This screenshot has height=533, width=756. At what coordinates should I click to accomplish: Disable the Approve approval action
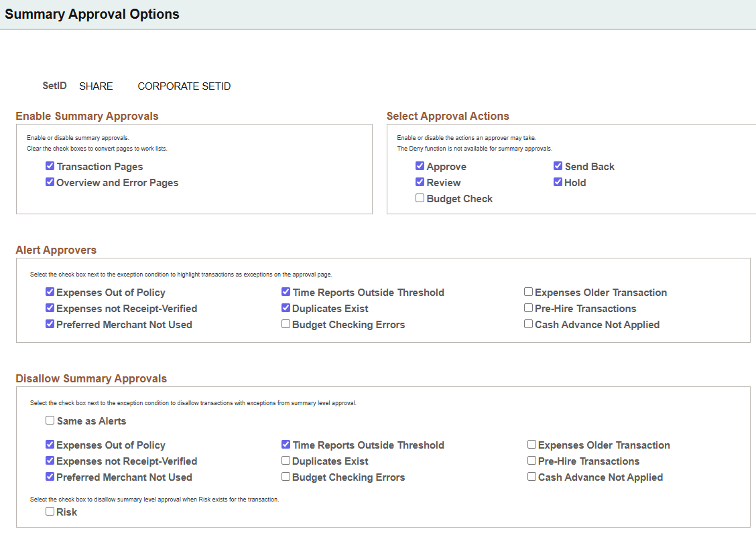coord(420,166)
